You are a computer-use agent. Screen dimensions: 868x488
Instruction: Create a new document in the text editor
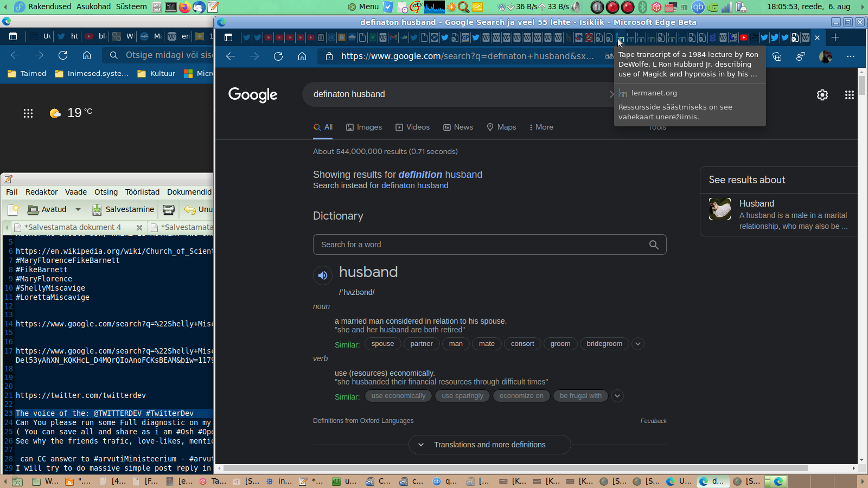click(13, 209)
